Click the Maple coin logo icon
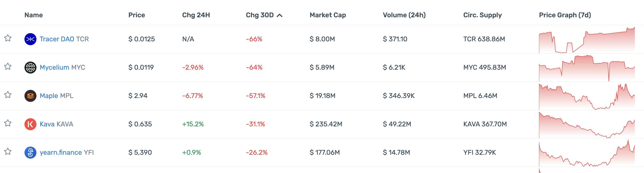 coord(30,96)
